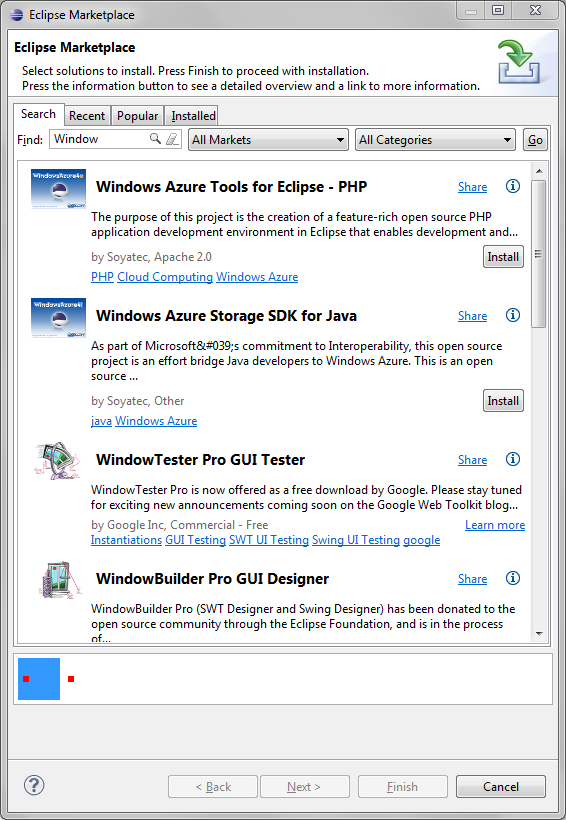Switch to the Installed tab
The width and height of the screenshot is (566, 820).
click(193, 116)
